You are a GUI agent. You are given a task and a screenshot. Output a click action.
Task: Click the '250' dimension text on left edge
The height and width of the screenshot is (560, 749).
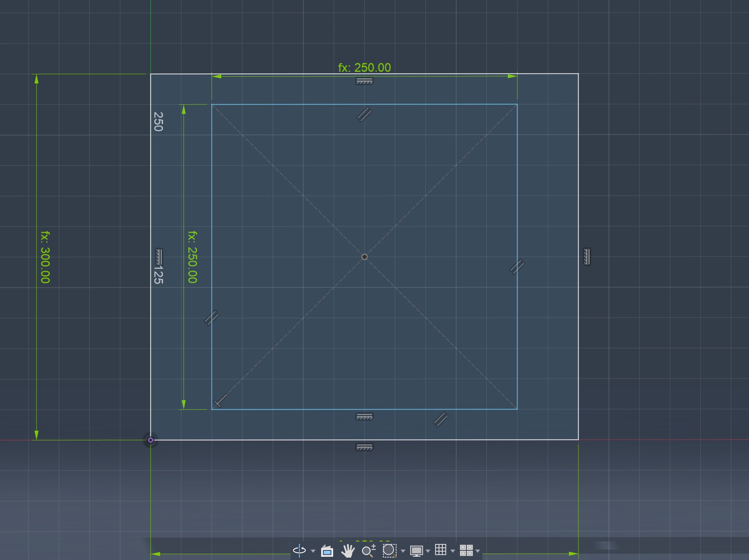point(159,122)
